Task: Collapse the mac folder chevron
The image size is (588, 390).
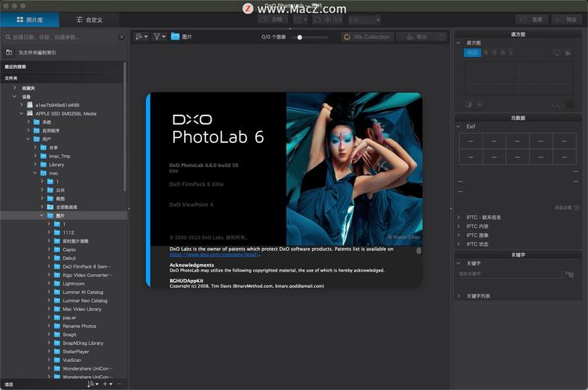Action: click(x=35, y=172)
